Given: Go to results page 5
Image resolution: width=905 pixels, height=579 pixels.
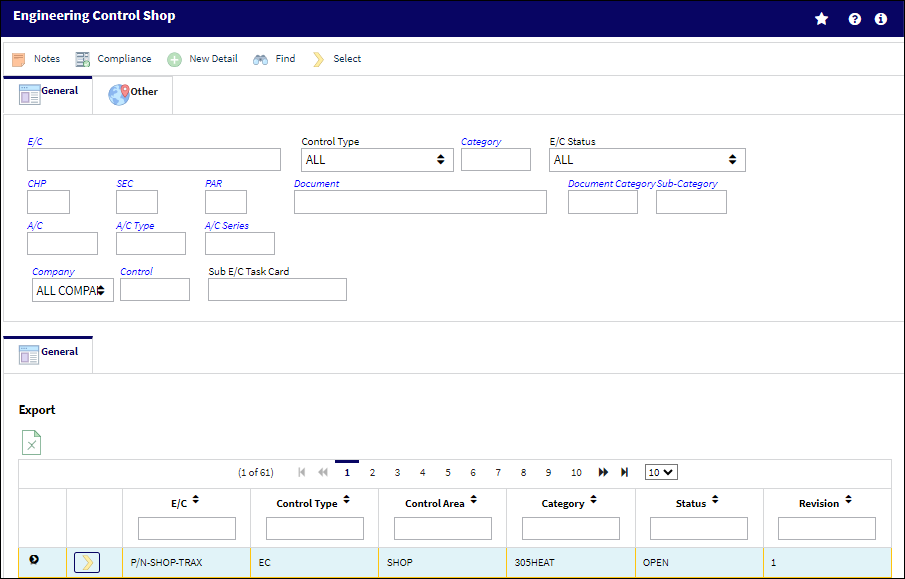Looking at the screenshot, I should click(448, 472).
